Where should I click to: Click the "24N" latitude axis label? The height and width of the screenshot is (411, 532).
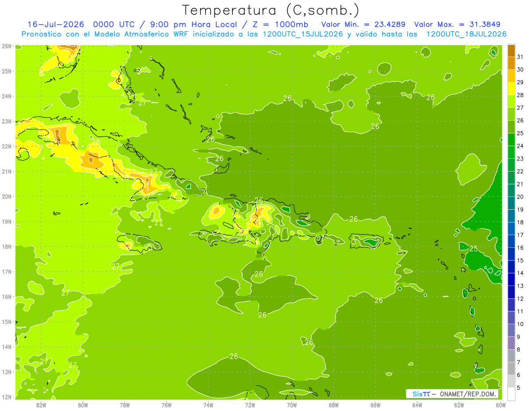coord(6,96)
